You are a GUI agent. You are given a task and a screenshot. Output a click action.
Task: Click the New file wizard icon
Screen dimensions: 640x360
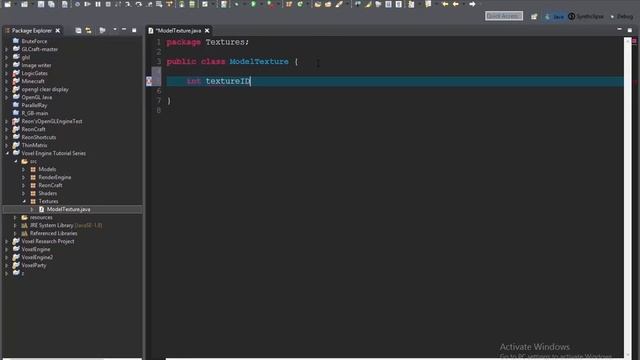7,4
